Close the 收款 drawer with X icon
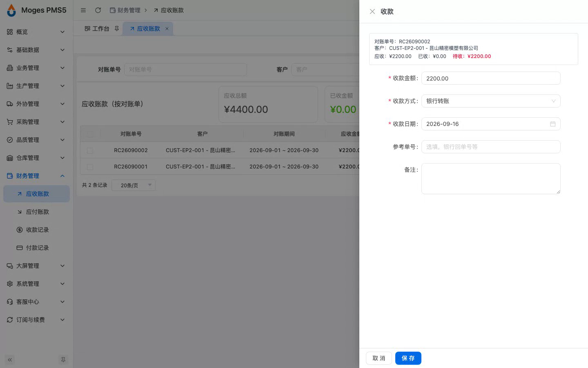Screen dimensions: 588x368 coord(372,11)
